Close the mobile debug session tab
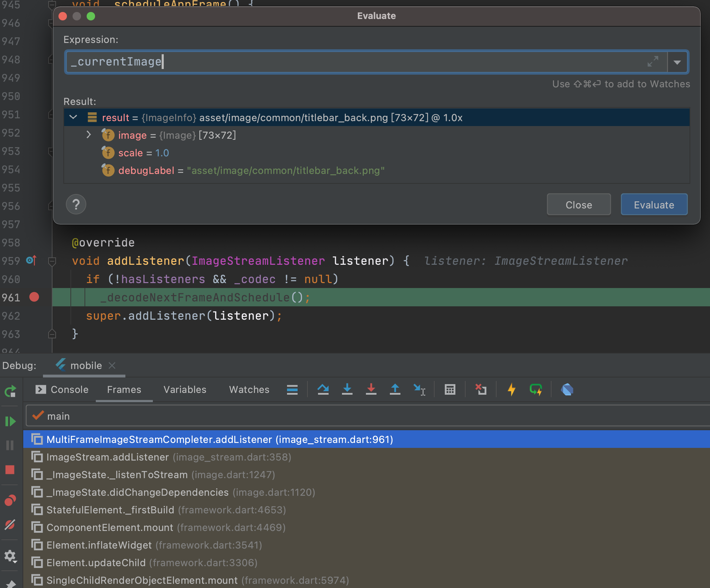This screenshot has height=588, width=710. [112, 365]
